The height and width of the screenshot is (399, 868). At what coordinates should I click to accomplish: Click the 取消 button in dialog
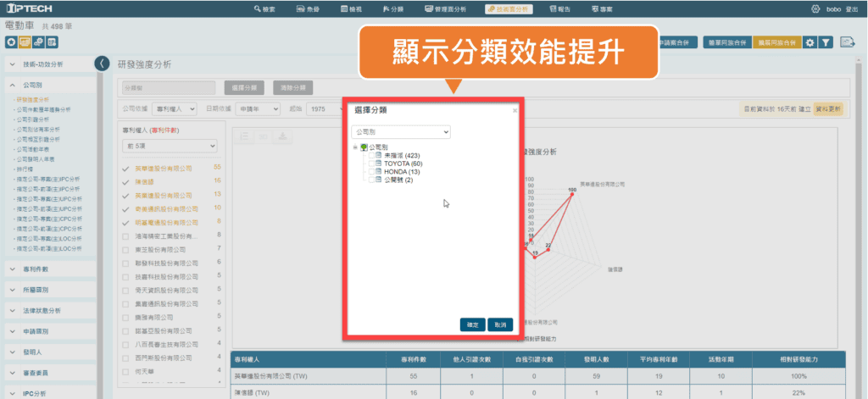(500, 324)
